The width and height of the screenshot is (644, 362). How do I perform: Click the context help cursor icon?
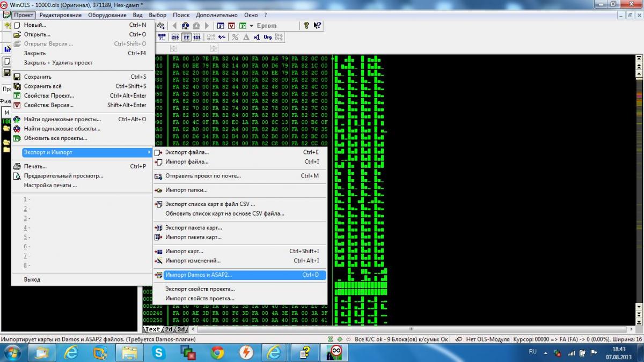317,25
